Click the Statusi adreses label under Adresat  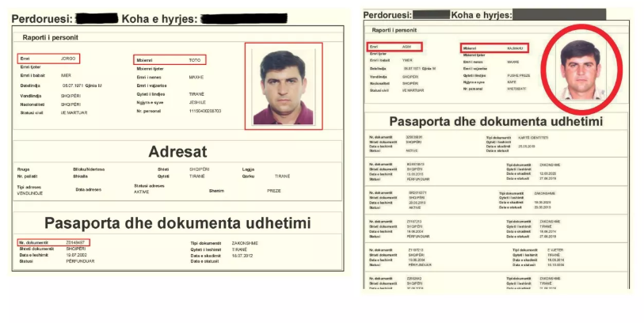[149, 186]
